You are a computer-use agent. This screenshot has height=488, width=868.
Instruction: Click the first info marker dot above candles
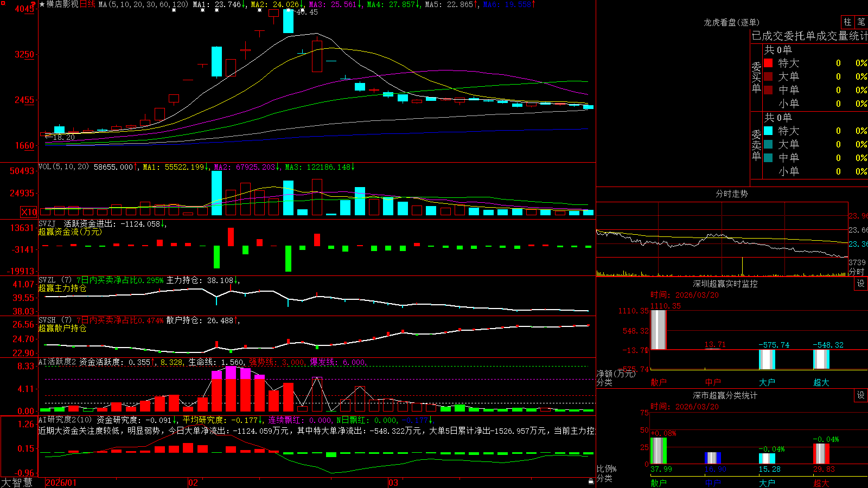[174, 10]
